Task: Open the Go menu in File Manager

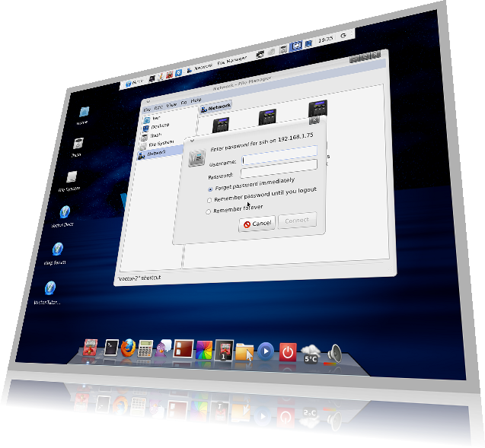Action: coord(183,103)
